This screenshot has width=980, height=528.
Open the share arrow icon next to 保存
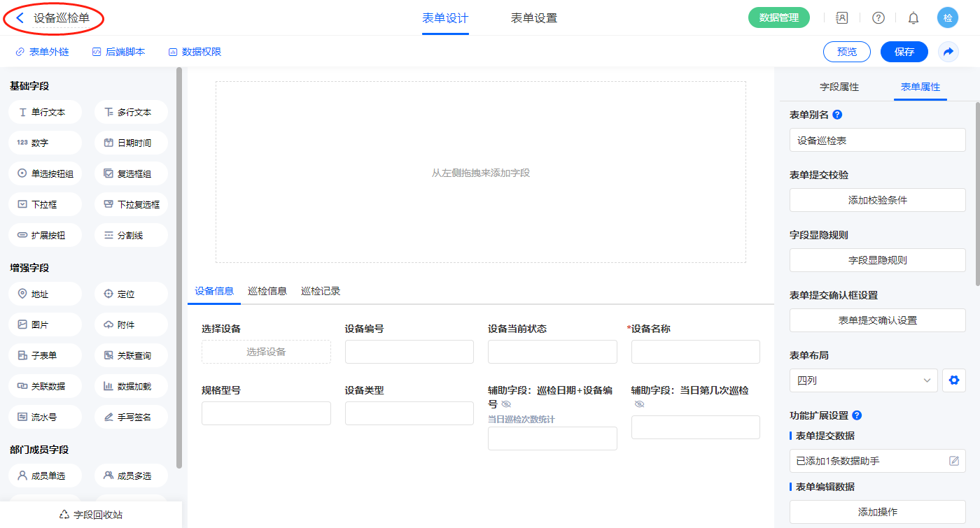[x=948, y=52]
